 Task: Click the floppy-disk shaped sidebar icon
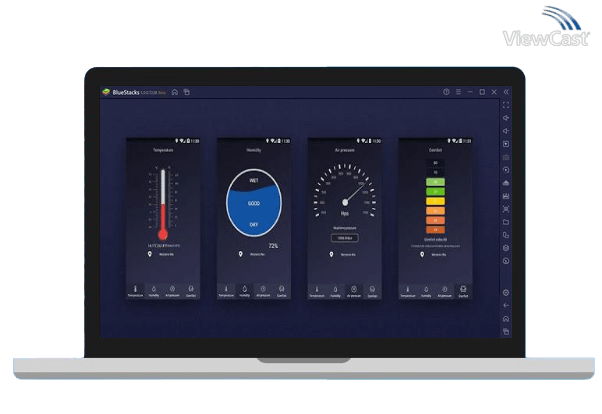(x=506, y=196)
